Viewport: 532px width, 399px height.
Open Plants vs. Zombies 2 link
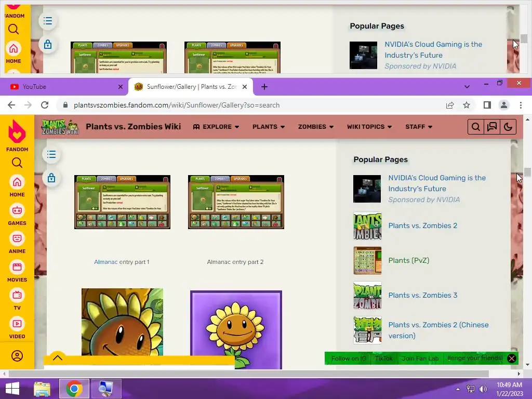coord(423,225)
